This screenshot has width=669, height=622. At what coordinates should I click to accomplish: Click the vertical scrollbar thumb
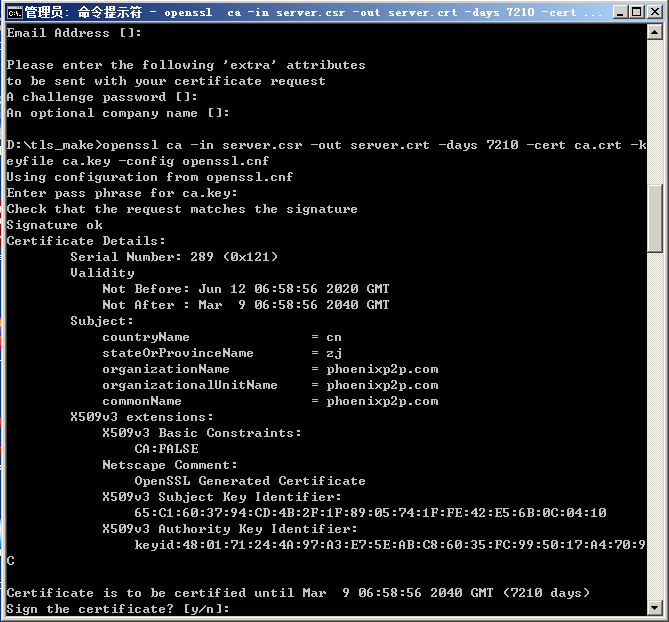point(654,218)
